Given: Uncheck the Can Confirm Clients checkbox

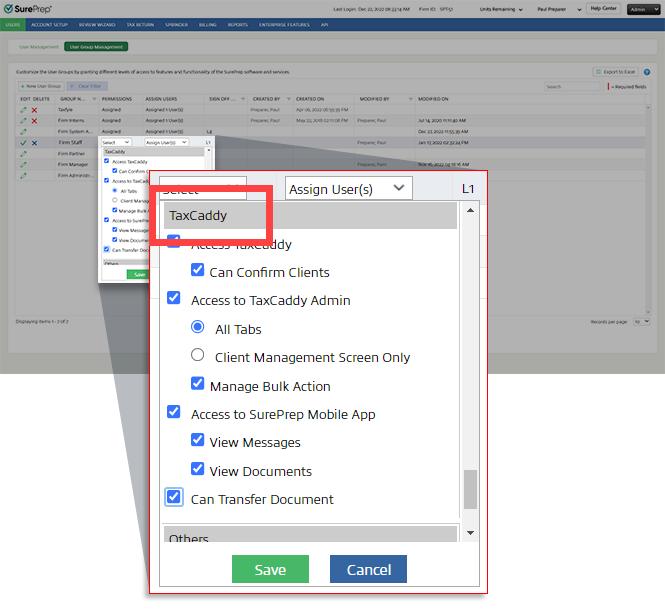Looking at the screenshot, I should coord(198,271).
